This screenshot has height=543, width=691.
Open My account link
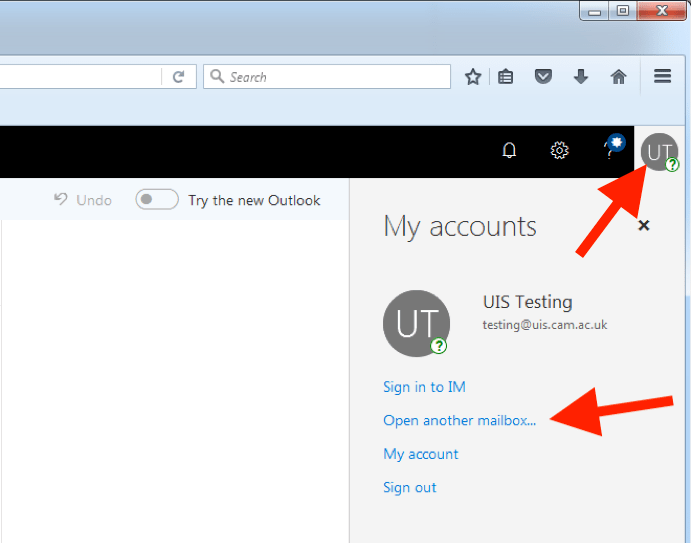click(x=421, y=454)
